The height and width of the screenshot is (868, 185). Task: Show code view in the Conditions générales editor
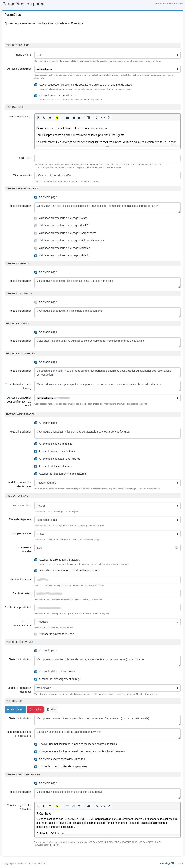click(103, 806)
